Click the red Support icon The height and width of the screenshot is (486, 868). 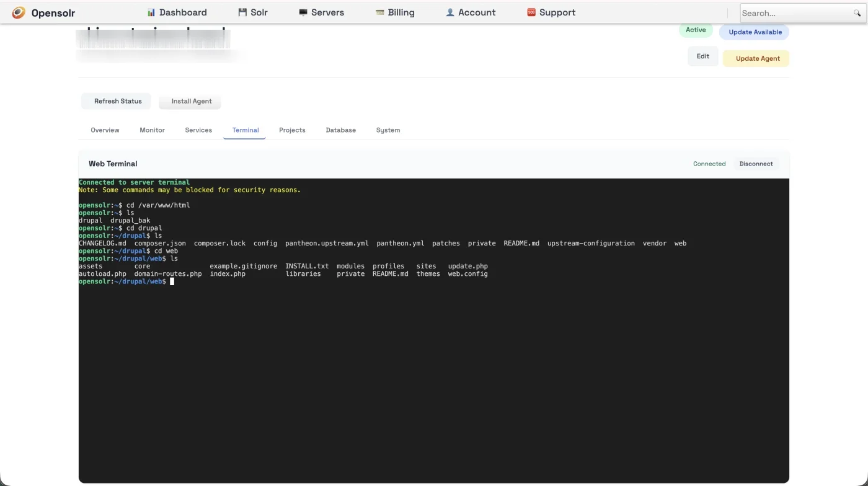click(531, 12)
